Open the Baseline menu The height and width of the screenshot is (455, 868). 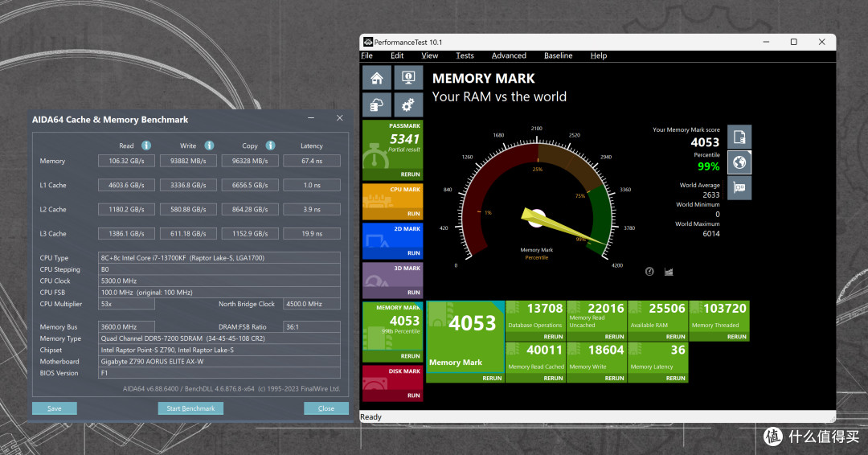coord(558,55)
